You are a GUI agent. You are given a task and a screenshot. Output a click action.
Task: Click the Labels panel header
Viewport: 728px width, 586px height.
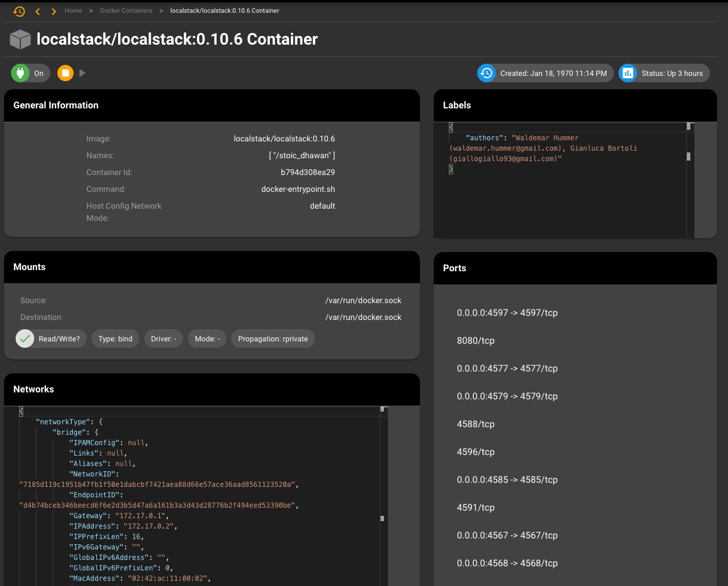tap(575, 105)
